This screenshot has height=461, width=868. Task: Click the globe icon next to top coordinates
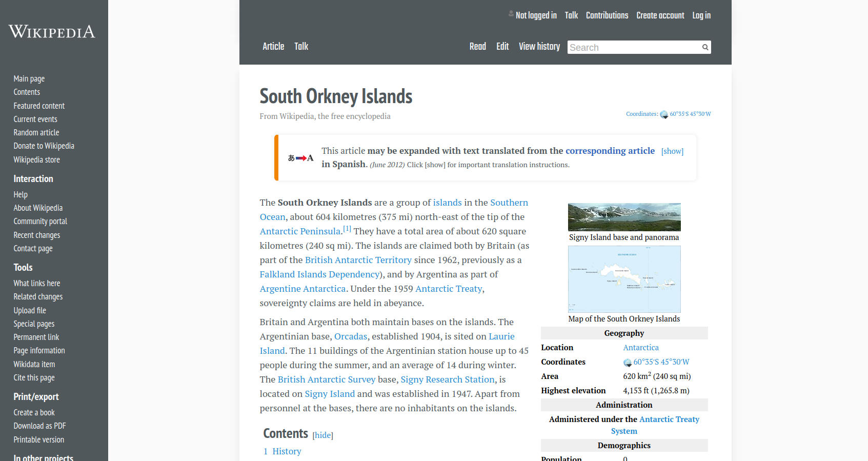(664, 114)
